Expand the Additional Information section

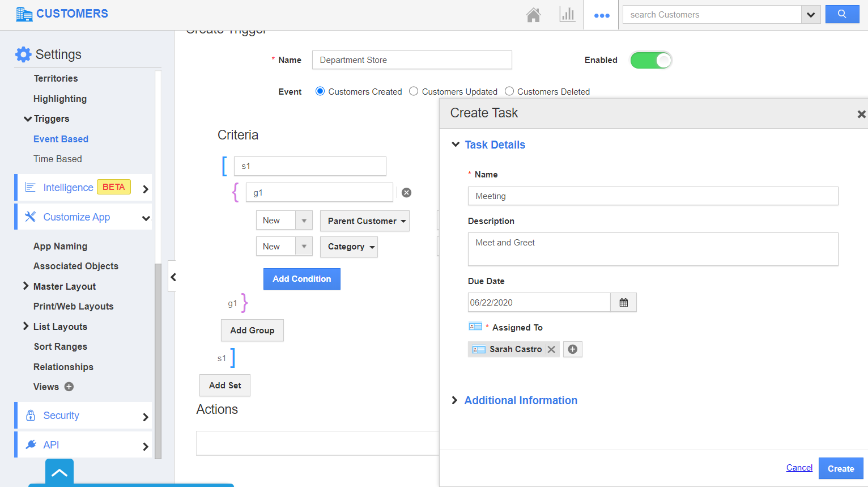point(520,400)
